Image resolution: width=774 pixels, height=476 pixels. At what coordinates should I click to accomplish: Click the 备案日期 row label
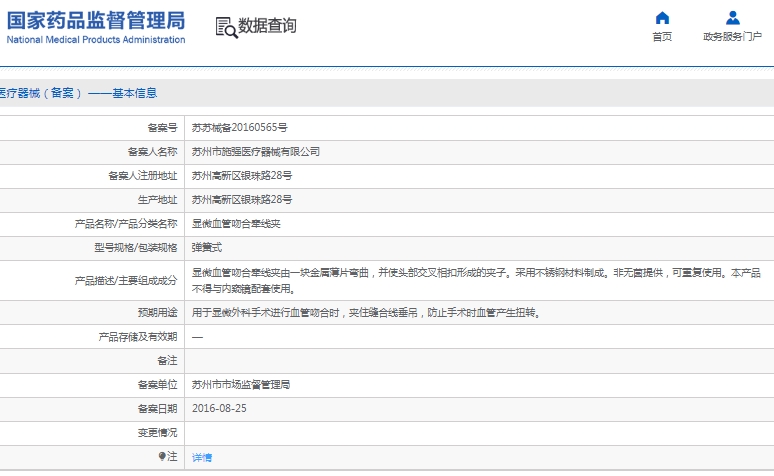(x=157, y=409)
